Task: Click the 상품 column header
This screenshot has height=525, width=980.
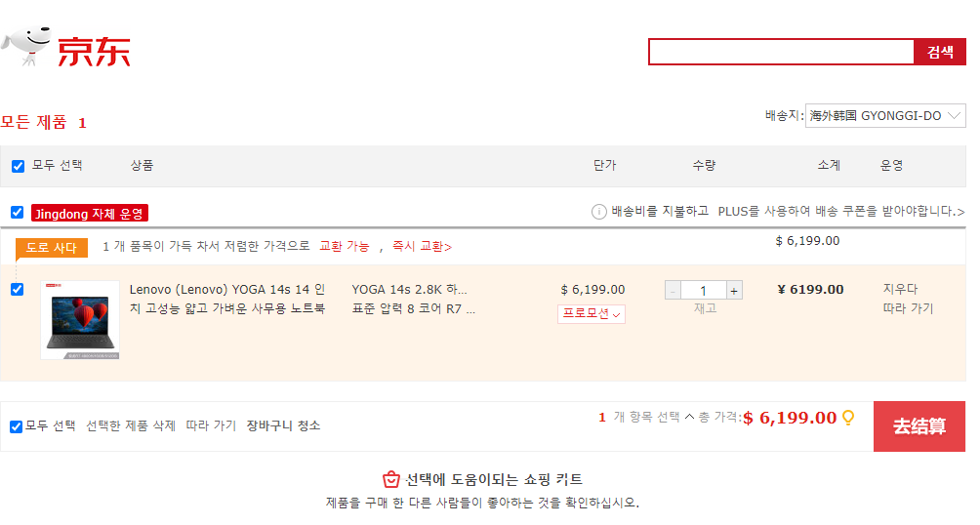Action: (142, 166)
